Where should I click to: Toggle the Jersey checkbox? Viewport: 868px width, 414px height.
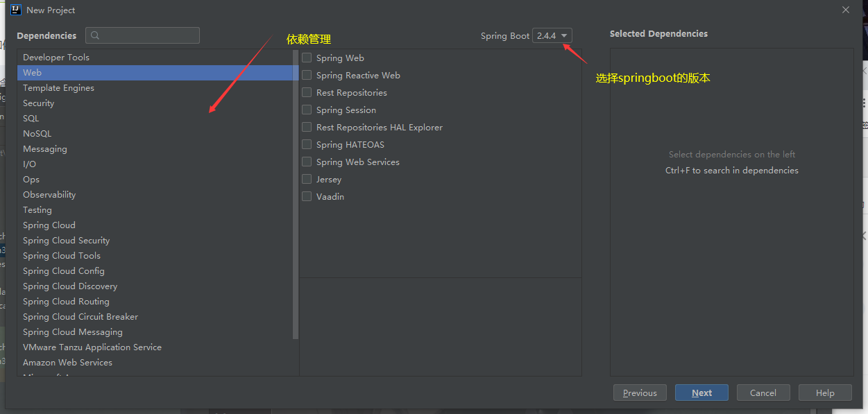click(x=307, y=179)
